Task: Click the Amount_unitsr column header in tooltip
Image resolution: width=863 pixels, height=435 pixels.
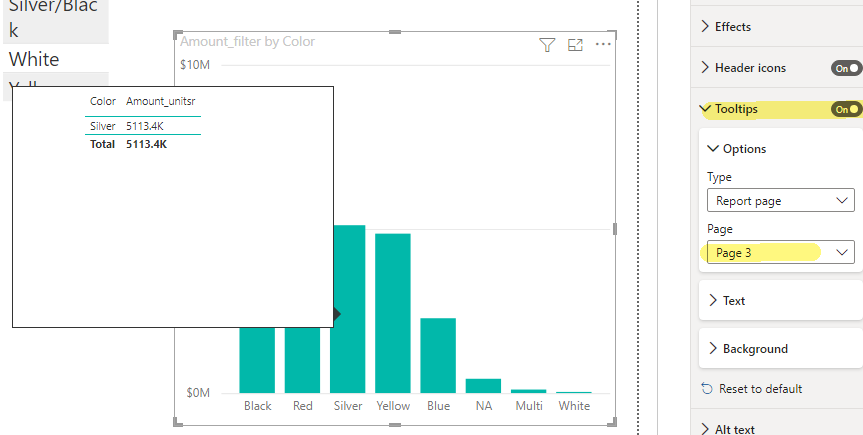Action: click(160, 101)
